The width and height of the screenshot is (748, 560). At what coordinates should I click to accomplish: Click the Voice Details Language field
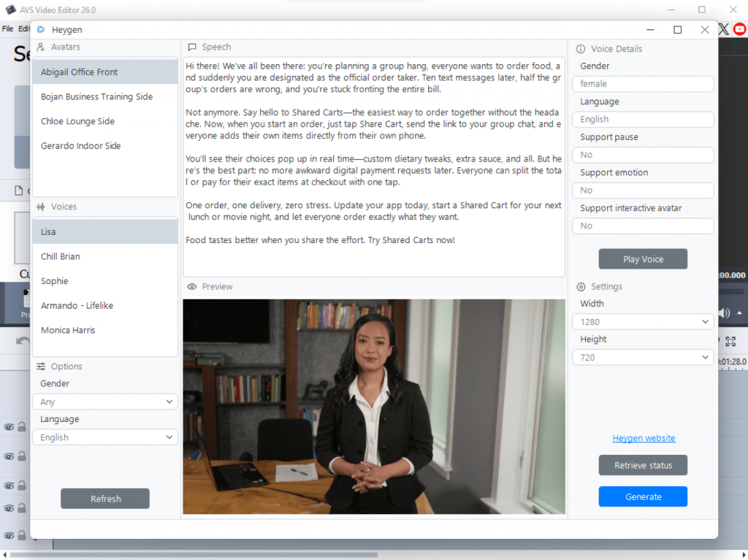pos(643,119)
